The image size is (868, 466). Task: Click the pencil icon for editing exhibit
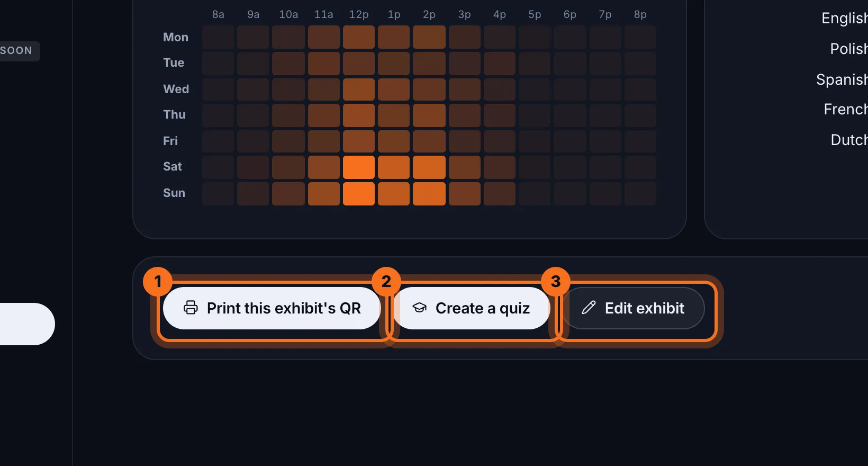coord(589,308)
